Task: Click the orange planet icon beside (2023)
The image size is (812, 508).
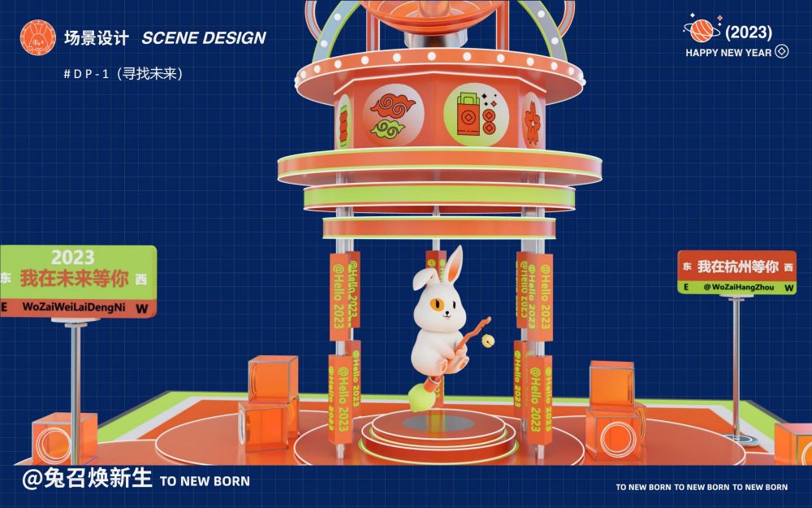Action: tap(701, 31)
